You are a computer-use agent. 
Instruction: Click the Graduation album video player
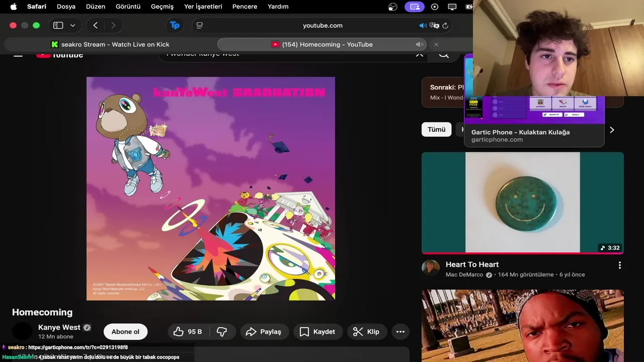(211, 189)
